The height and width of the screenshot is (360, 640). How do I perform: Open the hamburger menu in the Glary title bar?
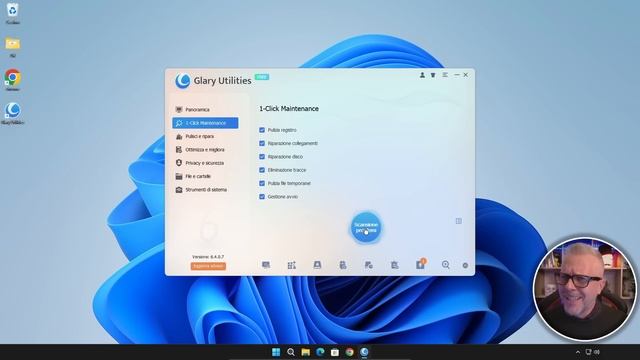pos(445,75)
